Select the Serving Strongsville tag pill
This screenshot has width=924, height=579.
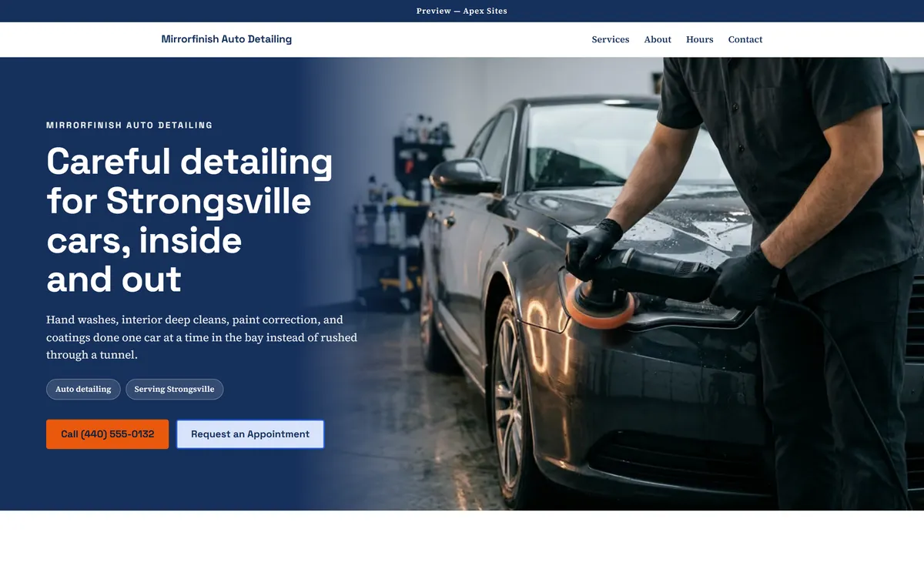(x=174, y=389)
